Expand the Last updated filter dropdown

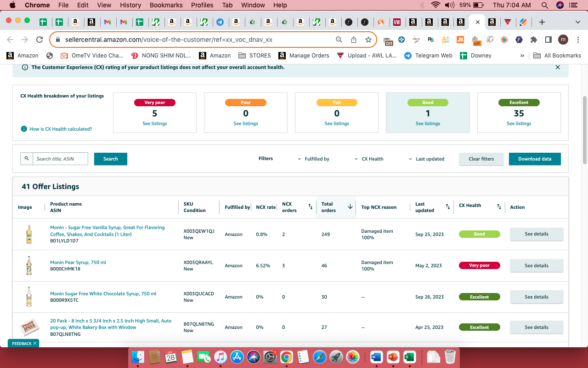(x=427, y=159)
